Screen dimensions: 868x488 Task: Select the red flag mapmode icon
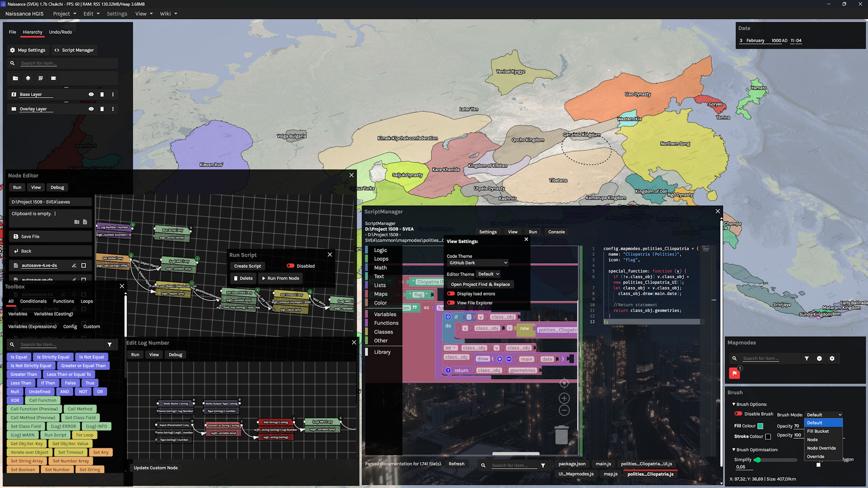(x=734, y=373)
